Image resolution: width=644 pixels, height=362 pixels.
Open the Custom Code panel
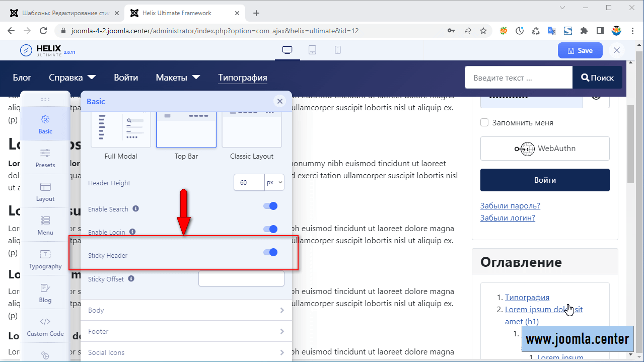click(45, 327)
